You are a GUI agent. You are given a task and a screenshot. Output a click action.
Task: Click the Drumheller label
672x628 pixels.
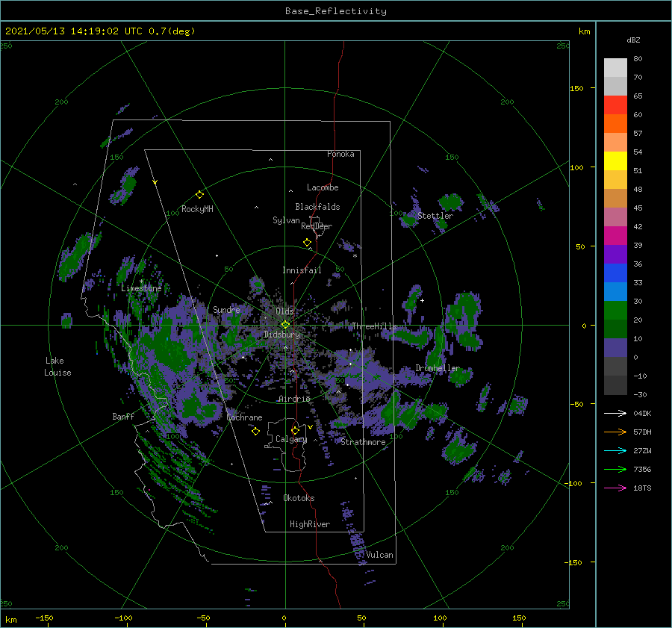(x=438, y=368)
